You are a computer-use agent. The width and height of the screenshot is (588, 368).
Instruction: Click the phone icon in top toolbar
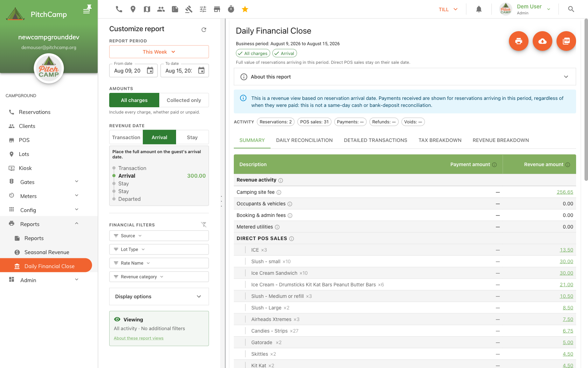[x=119, y=9]
